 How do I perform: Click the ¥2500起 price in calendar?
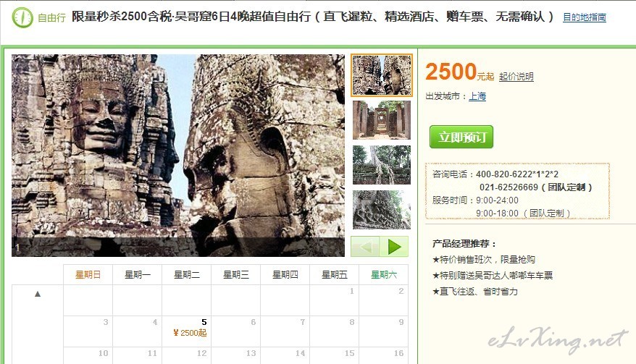click(190, 333)
